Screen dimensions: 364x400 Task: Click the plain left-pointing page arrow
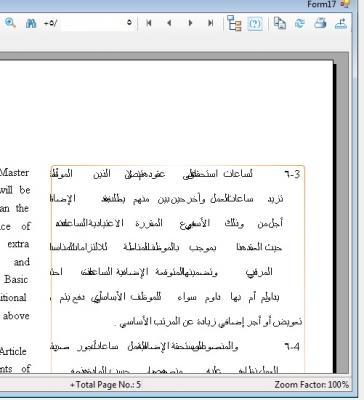pos(169,23)
